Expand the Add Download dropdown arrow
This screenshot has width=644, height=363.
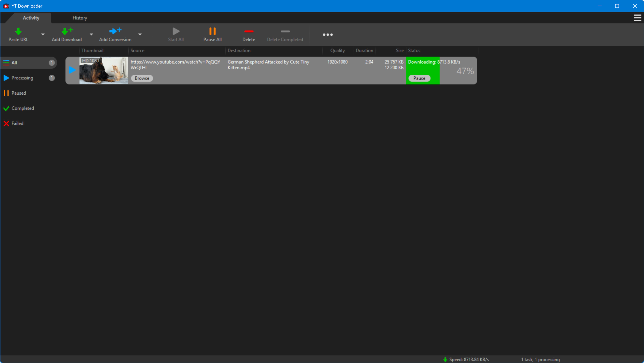[91, 34]
